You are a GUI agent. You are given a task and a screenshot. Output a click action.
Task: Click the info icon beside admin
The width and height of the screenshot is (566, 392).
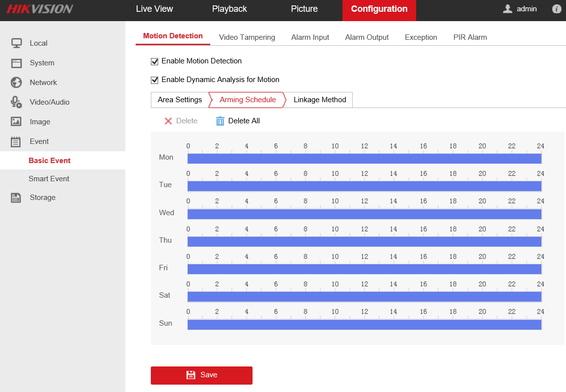557,9
